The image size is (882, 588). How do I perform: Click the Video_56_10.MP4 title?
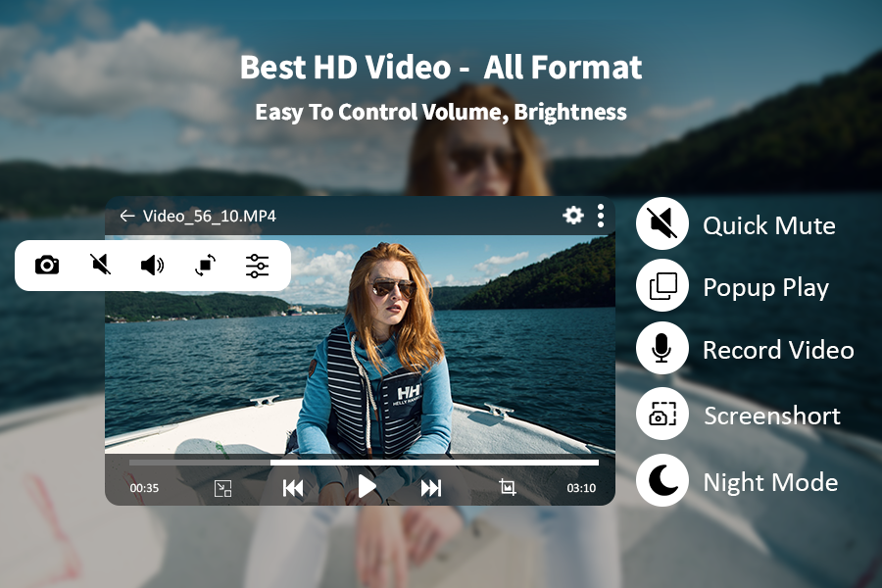coord(210,216)
